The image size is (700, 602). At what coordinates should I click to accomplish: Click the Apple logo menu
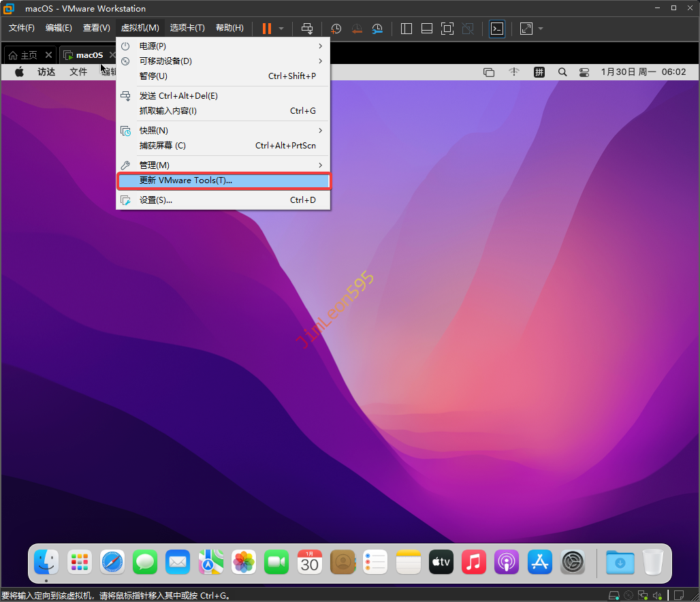point(19,72)
